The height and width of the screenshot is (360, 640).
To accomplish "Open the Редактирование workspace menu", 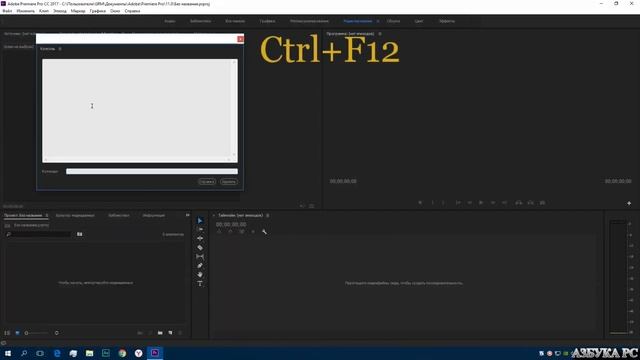I will click(378, 21).
